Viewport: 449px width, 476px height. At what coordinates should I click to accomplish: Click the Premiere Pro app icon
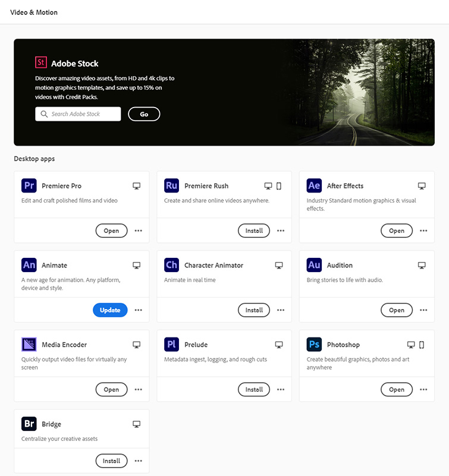(29, 185)
